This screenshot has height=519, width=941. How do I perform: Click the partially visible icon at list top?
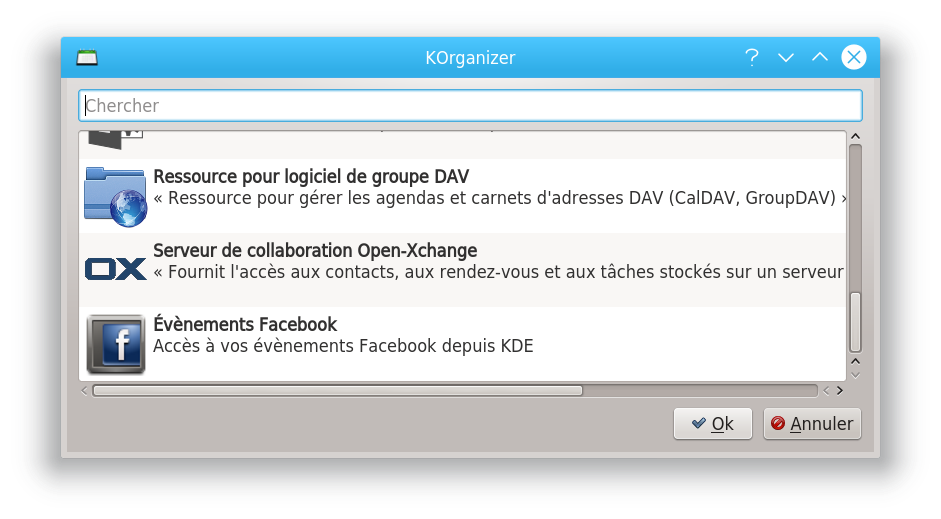point(115,140)
